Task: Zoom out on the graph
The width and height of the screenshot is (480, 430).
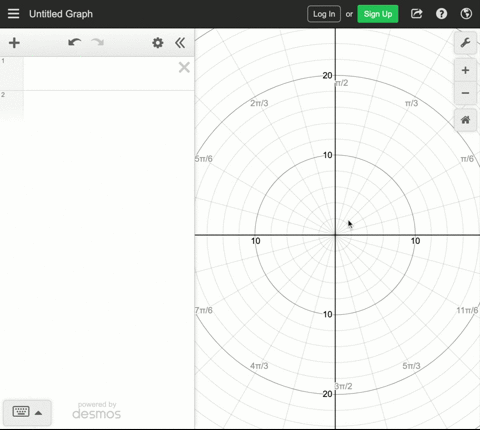Action: pyautogui.click(x=465, y=93)
